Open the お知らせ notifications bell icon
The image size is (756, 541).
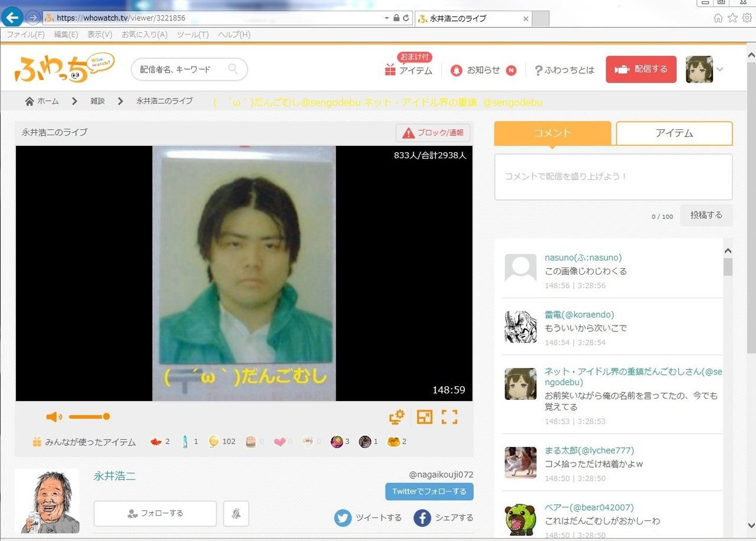457,70
